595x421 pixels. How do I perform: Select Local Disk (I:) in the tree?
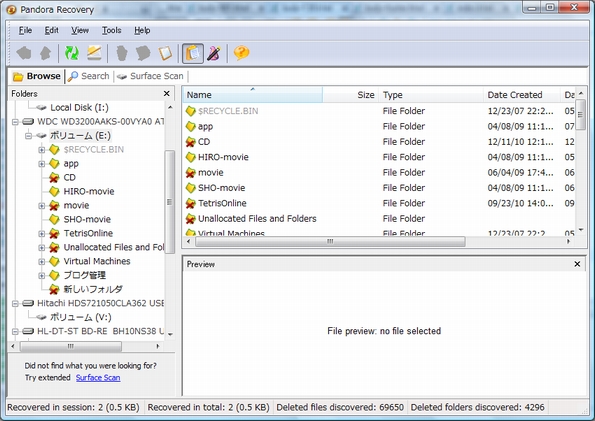[79, 108]
